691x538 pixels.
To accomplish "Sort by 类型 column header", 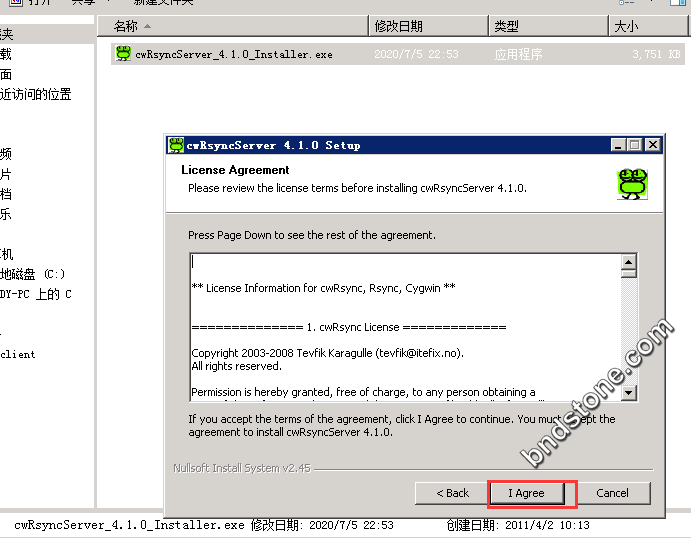I will (x=549, y=26).
